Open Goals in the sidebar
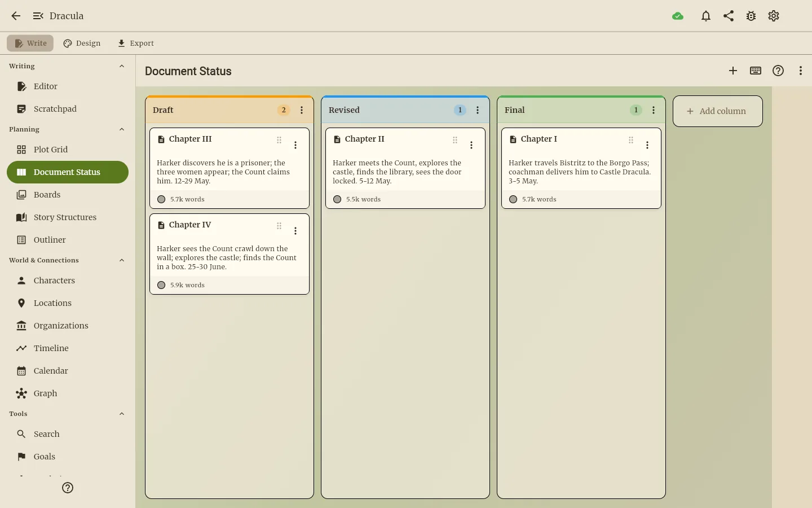 tap(68, 457)
